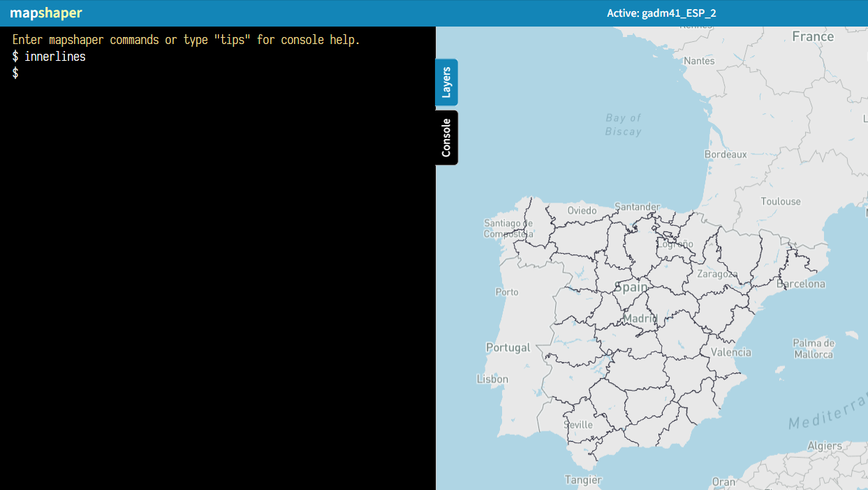Click the Tangier map label

[583, 480]
